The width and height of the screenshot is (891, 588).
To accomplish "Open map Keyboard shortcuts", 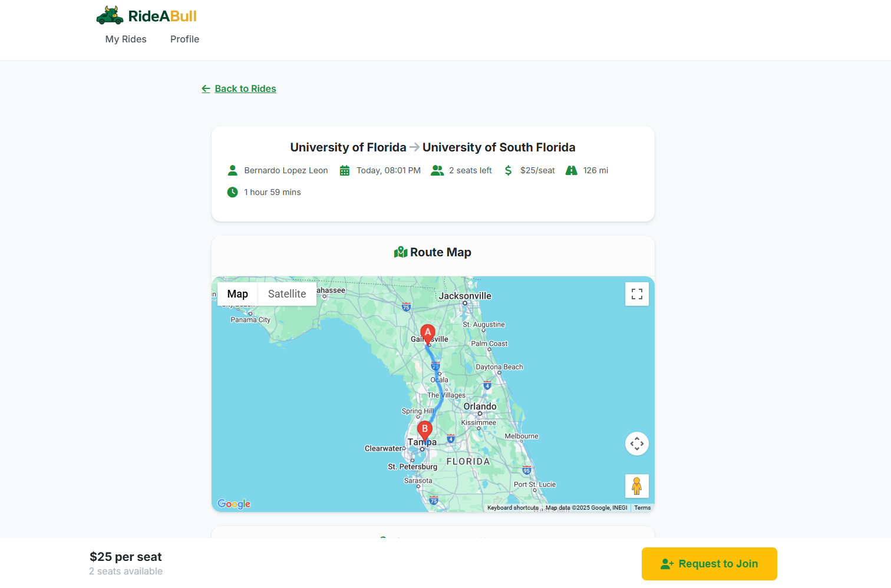I will [513, 508].
